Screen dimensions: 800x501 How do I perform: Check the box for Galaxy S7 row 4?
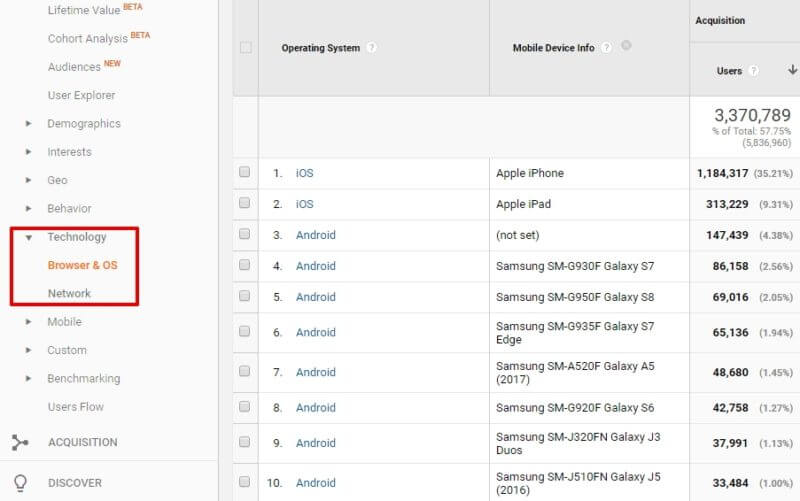click(x=245, y=265)
